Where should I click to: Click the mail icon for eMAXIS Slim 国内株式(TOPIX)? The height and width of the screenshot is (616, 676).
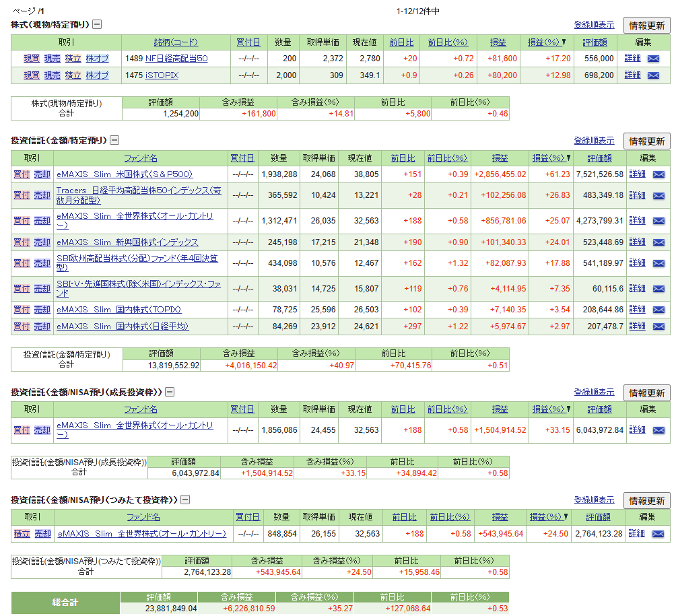pyautogui.click(x=658, y=310)
